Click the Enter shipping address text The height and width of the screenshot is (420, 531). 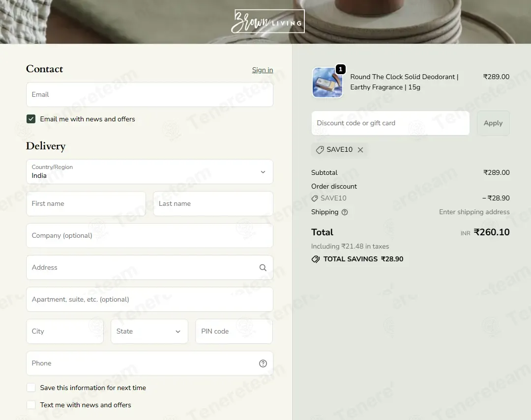(474, 212)
